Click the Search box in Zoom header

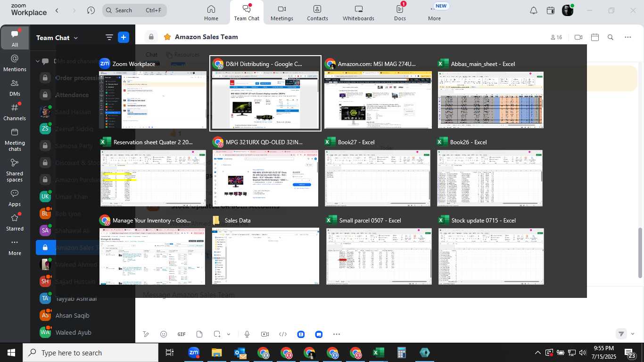(134, 10)
